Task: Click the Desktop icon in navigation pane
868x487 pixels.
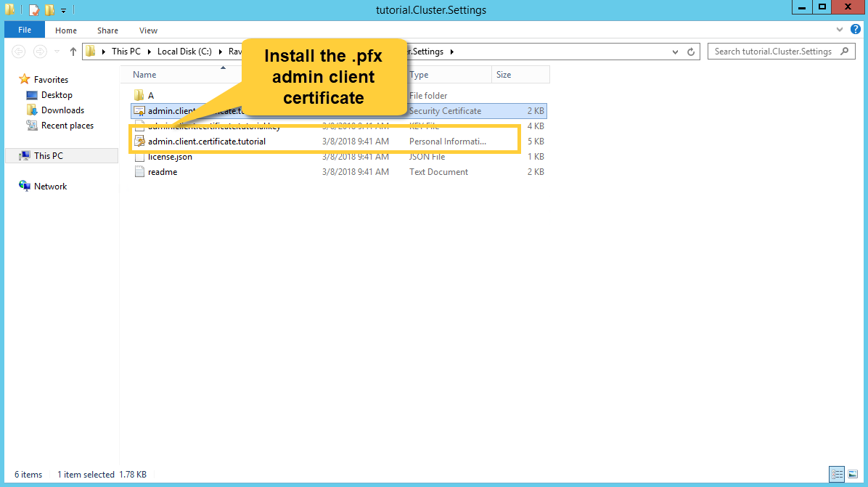Action: [x=32, y=95]
